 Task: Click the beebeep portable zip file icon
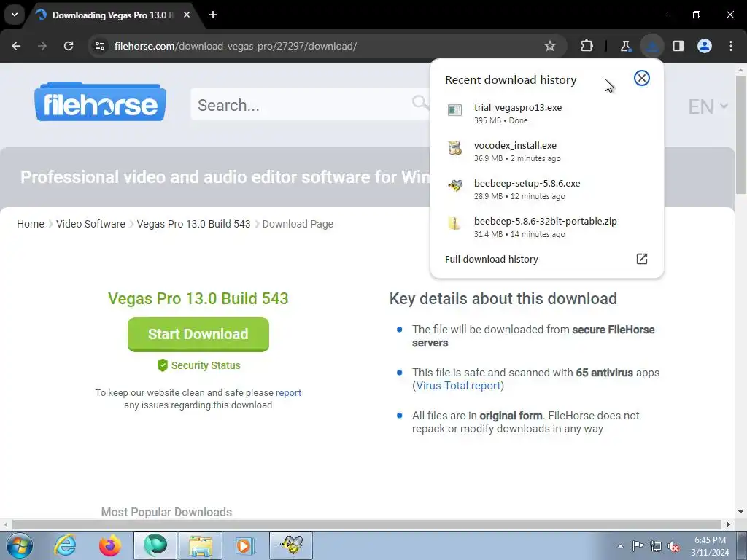pyautogui.click(x=455, y=223)
